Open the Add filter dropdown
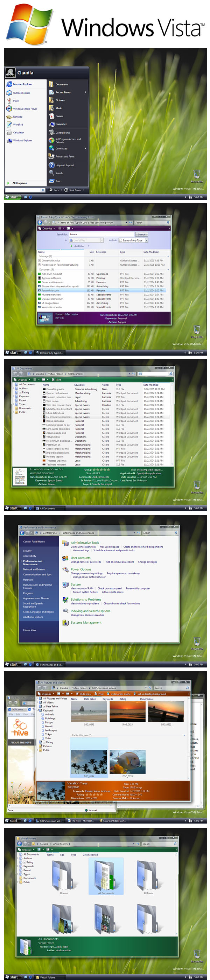210x980 pixels. [x=89, y=246]
